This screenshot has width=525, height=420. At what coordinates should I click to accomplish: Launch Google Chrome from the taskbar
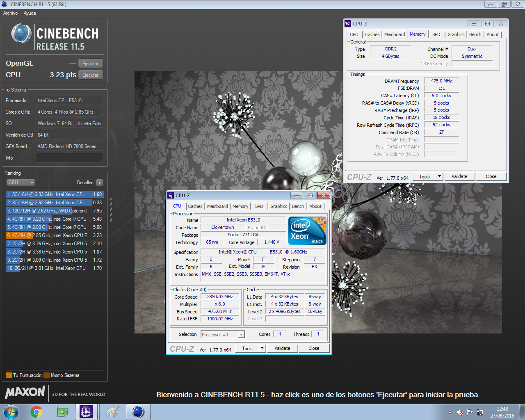tap(37, 412)
